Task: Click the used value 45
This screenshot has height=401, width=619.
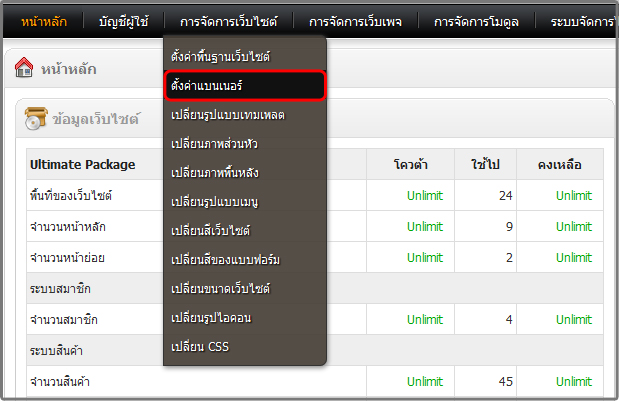Action: tap(505, 382)
